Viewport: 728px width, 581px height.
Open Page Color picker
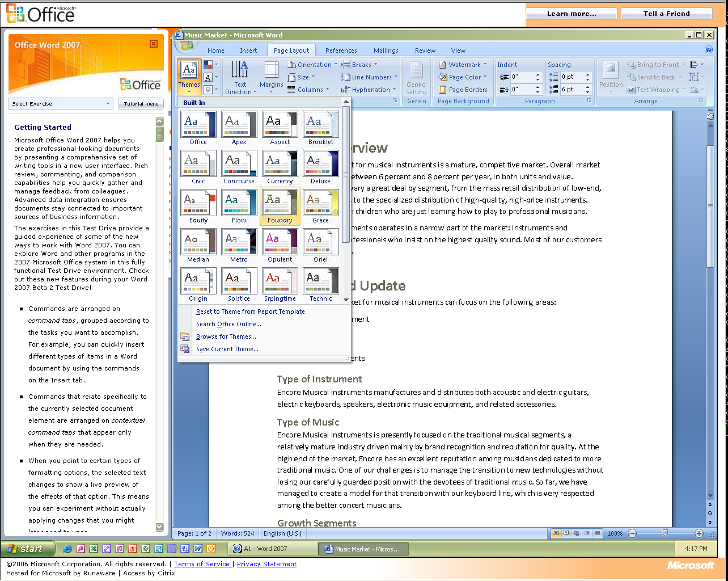(463, 77)
